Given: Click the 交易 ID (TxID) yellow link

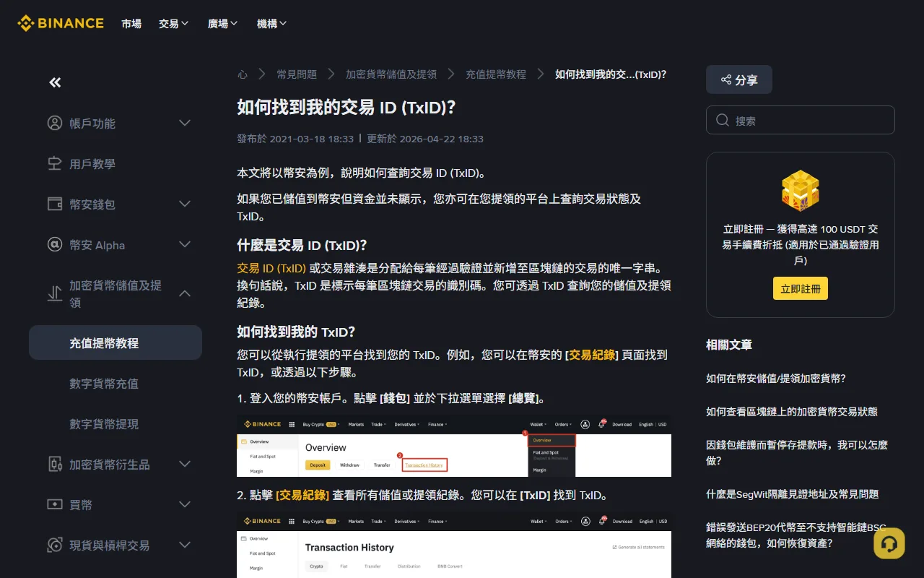Looking at the screenshot, I should pos(271,268).
